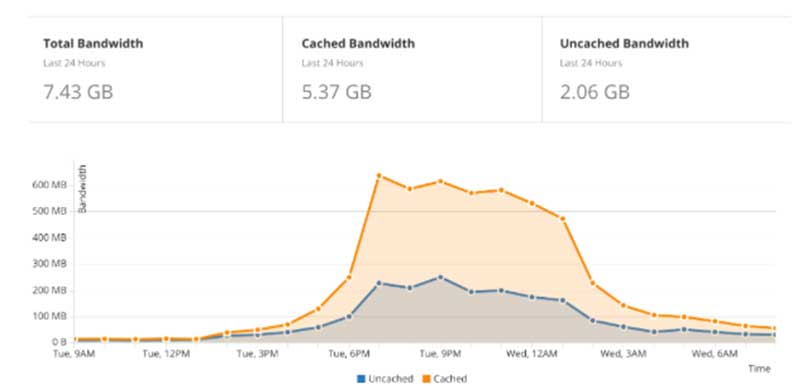
Task: Toggle the Cached legend orange square
Action: pos(426,379)
